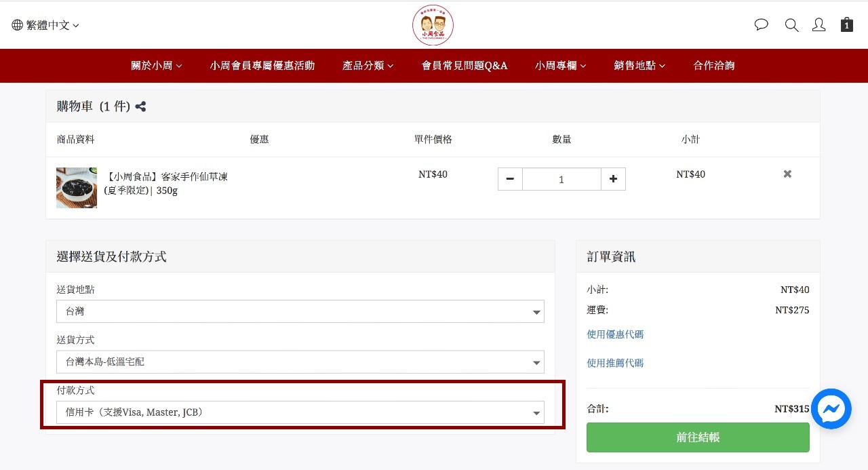Screen dimensions: 868x470
Task: Click the green 前往結帳 checkout button
Action: 698,437
